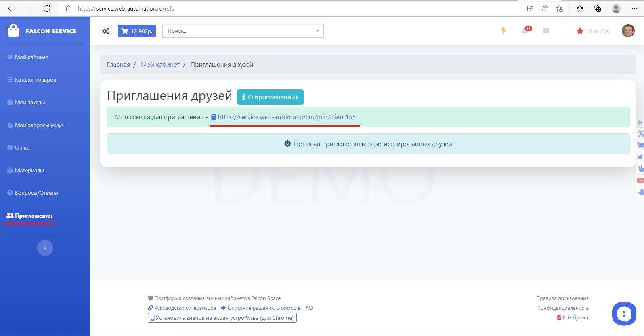Click into the Поиск search field
The image size is (644, 336).
coord(238,31)
